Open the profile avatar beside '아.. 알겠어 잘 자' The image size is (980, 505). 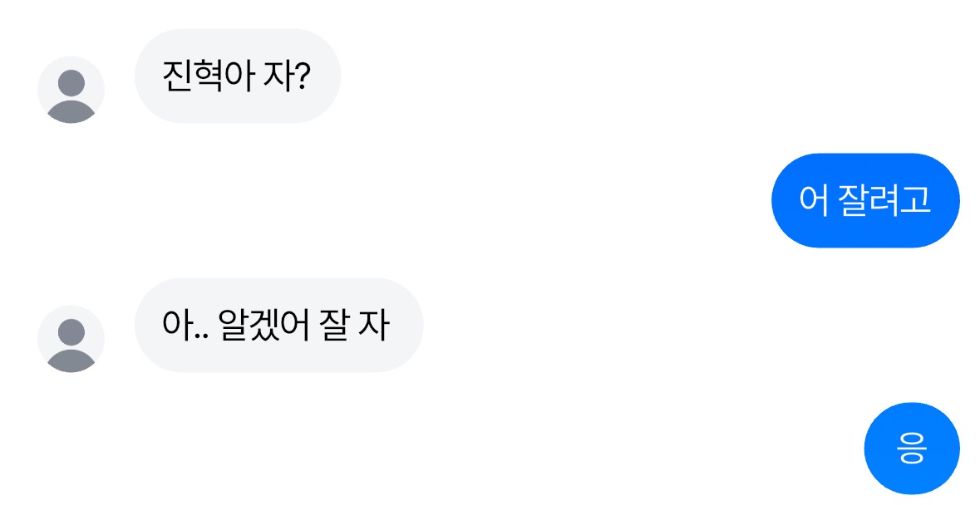(x=71, y=339)
